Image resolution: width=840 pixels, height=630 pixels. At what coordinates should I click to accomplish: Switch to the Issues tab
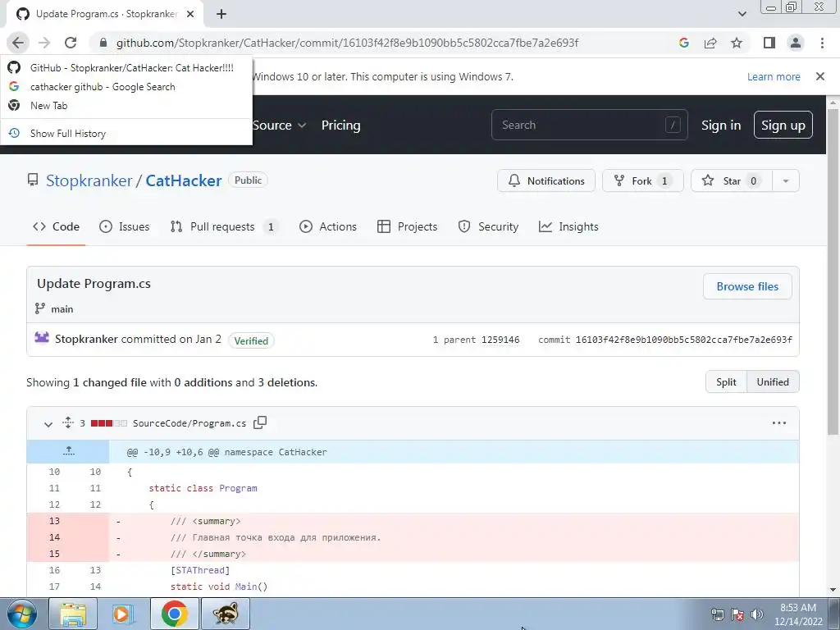click(125, 226)
